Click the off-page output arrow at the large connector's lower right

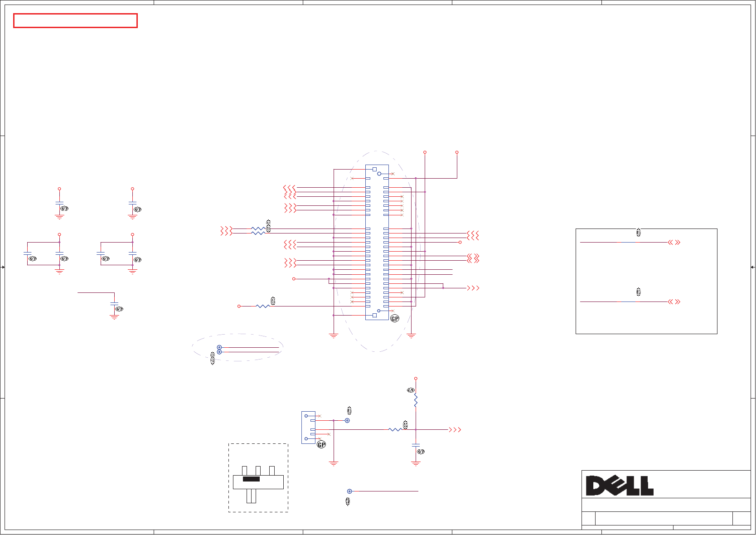pyautogui.click(x=473, y=288)
